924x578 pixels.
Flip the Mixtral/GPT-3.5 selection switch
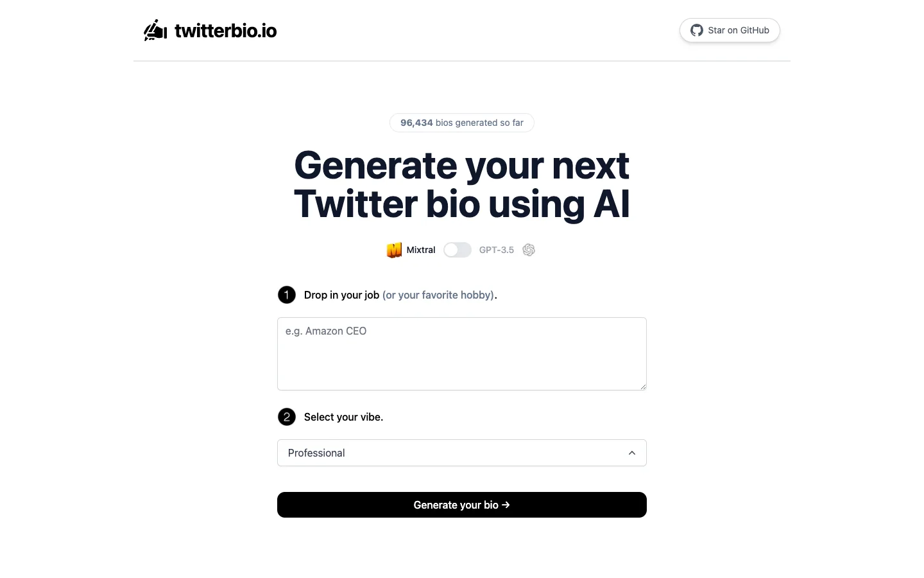tap(458, 250)
